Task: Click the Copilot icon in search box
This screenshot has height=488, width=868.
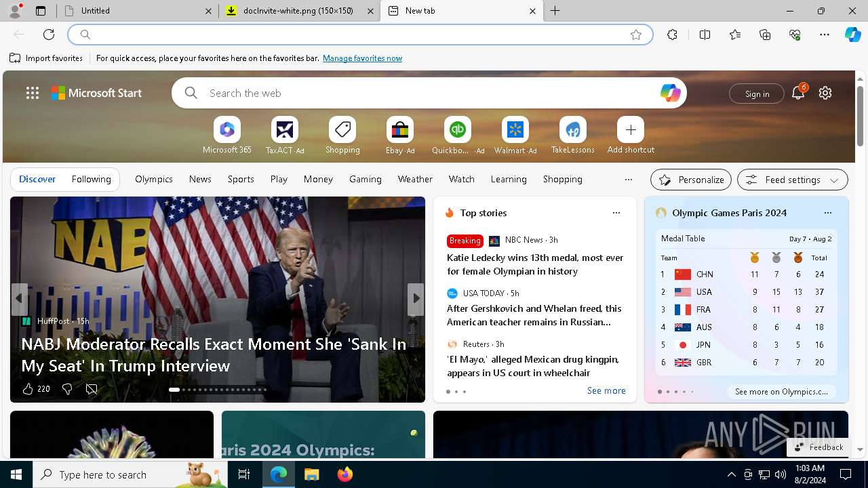Action: tap(670, 93)
